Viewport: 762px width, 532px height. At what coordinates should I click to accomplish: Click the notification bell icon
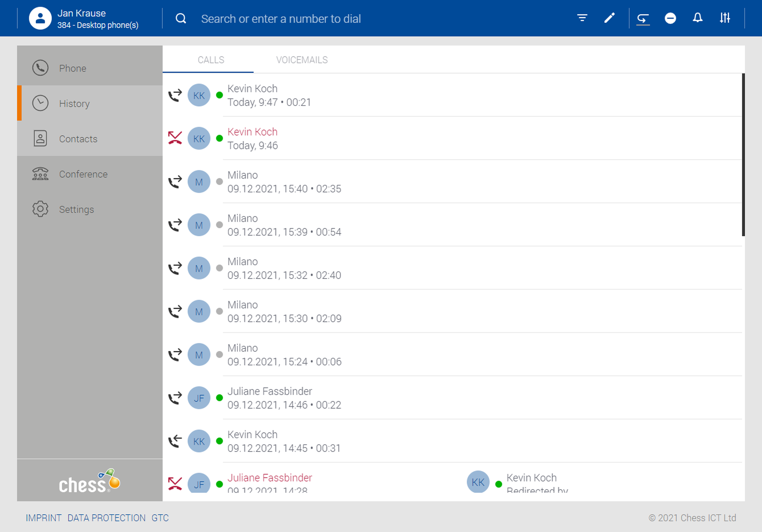tap(697, 18)
